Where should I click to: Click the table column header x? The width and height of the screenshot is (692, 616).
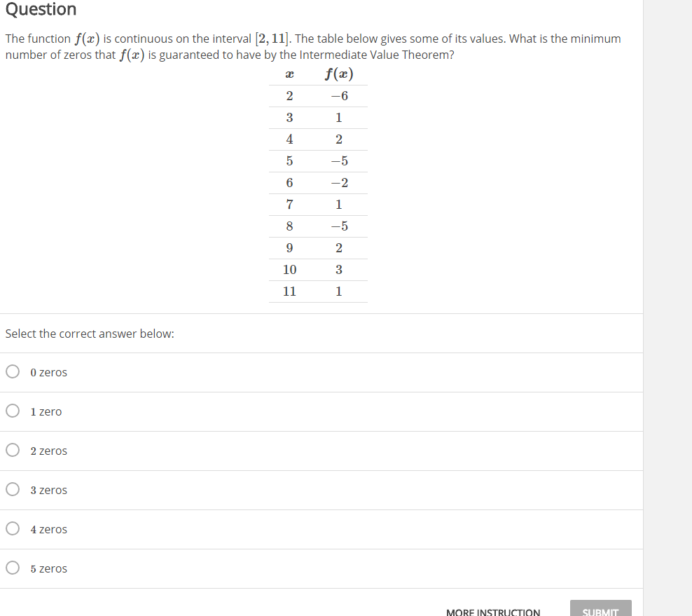[289, 74]
